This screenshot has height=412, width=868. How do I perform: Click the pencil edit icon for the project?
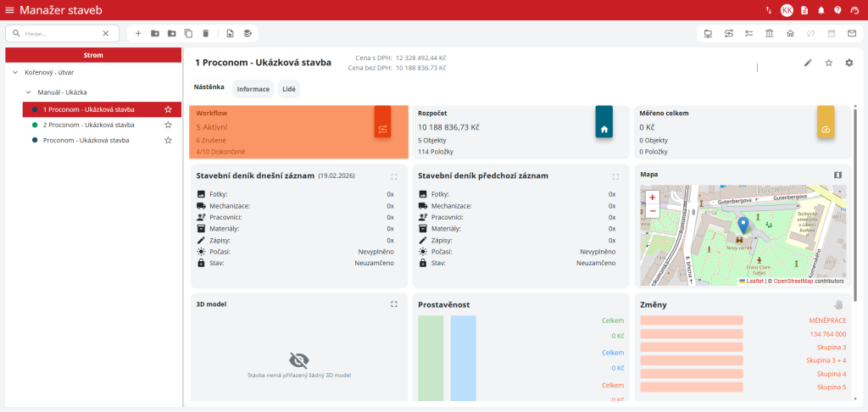pyautogui.click(x=808, y=63)
